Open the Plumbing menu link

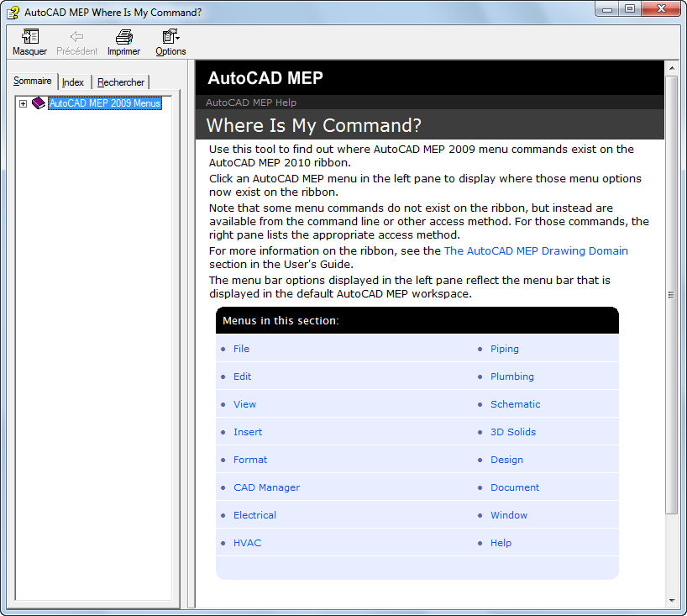pos(512,376)
